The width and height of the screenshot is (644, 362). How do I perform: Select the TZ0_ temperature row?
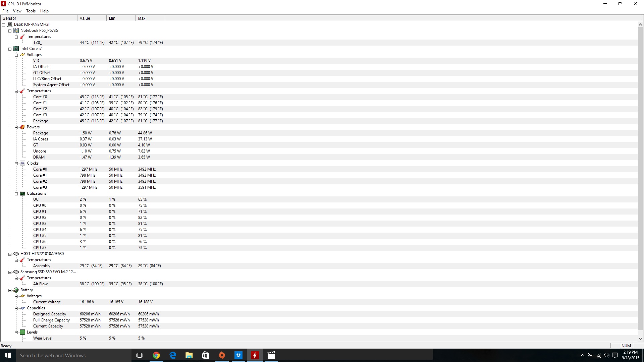[x=319, y=43]
